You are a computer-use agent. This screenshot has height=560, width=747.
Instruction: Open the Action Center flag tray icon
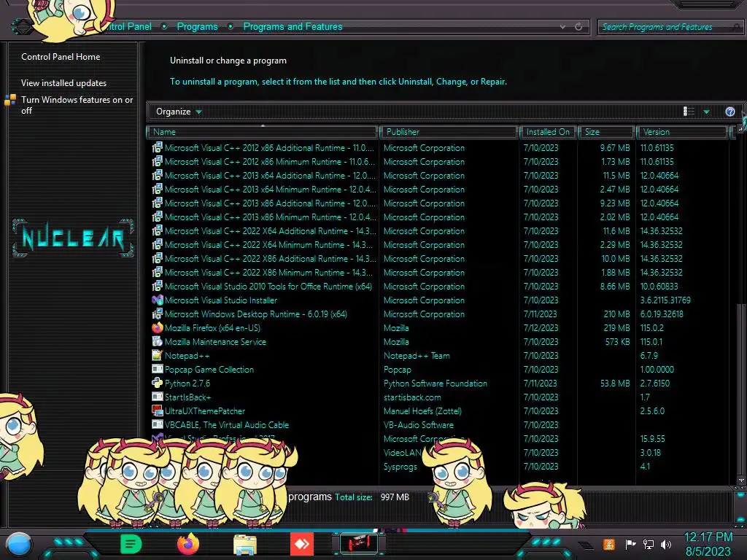[630, 544]
